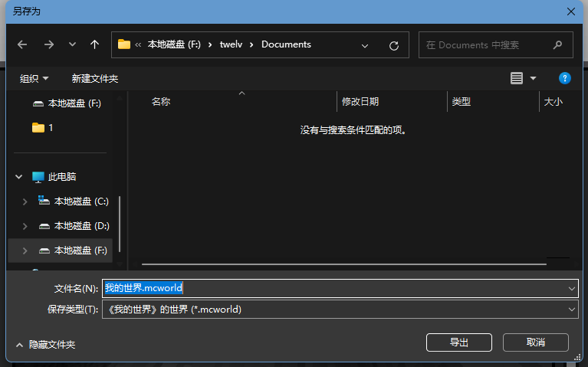This screenshot has width=588, height=367.
Task: Click the 取消 button
Action: (536, 342)
